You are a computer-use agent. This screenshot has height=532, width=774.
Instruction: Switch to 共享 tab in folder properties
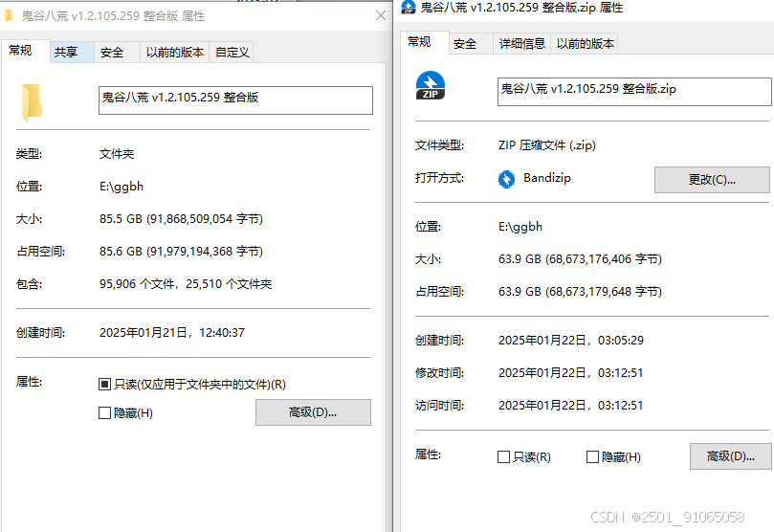pos(72,53)
